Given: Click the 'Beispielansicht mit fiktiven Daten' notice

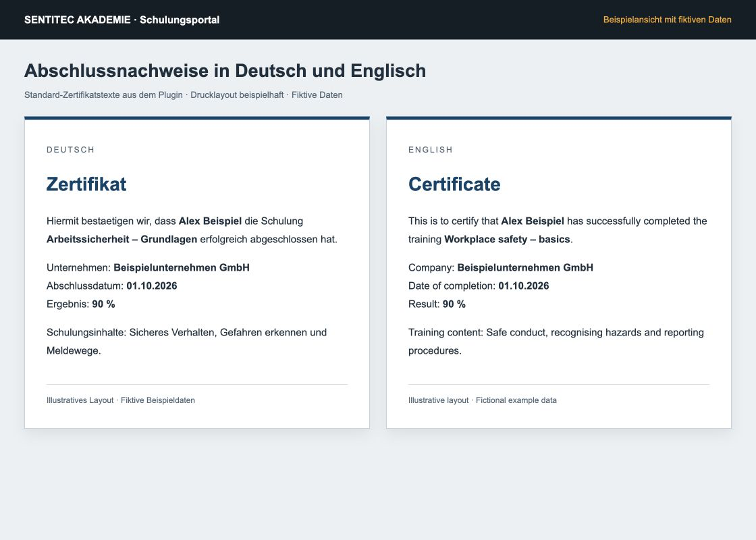Looking at the screenshot, I should [x=668, y=20].
